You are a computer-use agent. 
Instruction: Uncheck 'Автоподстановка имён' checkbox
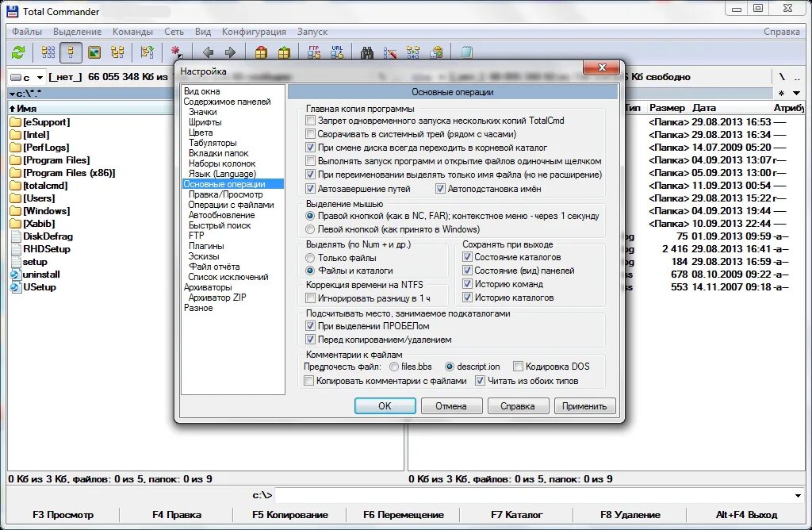pos(440,189)
